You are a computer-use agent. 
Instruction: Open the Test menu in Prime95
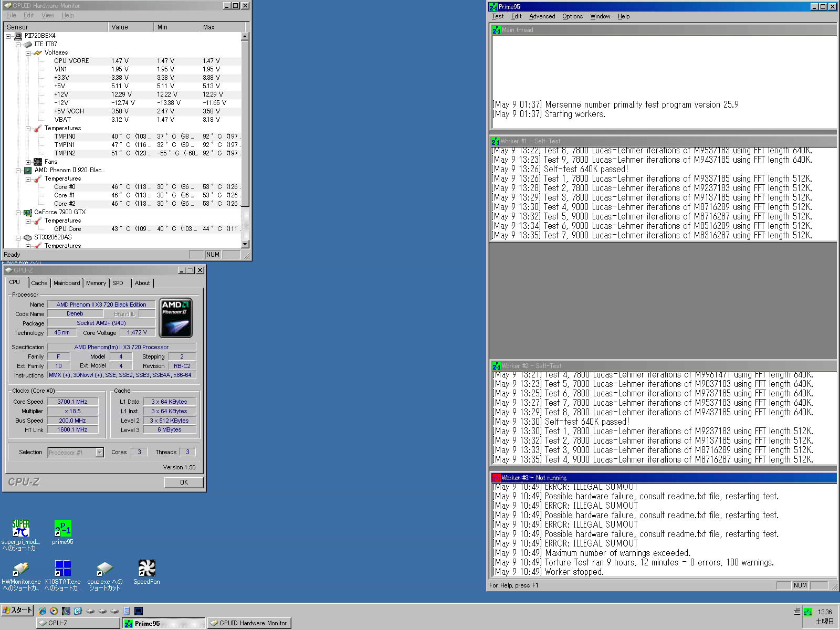(x=498, y=16)
